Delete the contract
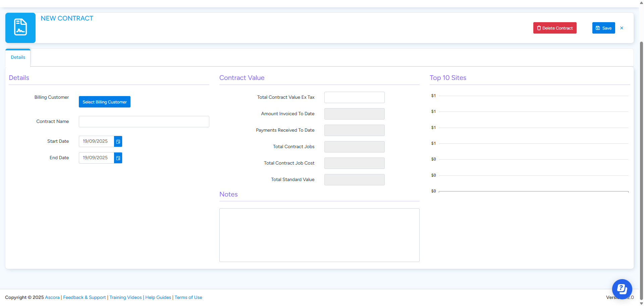This screenshot has width=644, height=306. coord(555,28)
